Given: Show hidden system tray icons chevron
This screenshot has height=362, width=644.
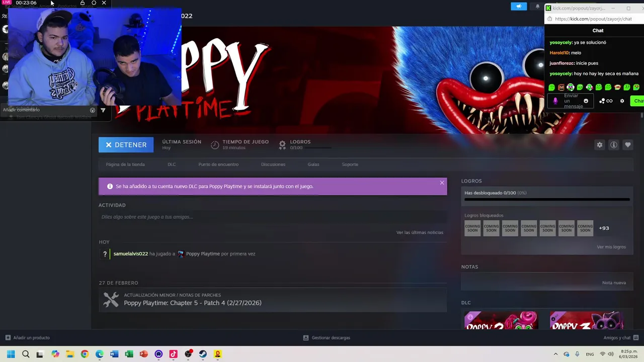Looking at the screenshot, I should [x=555, y=354].
